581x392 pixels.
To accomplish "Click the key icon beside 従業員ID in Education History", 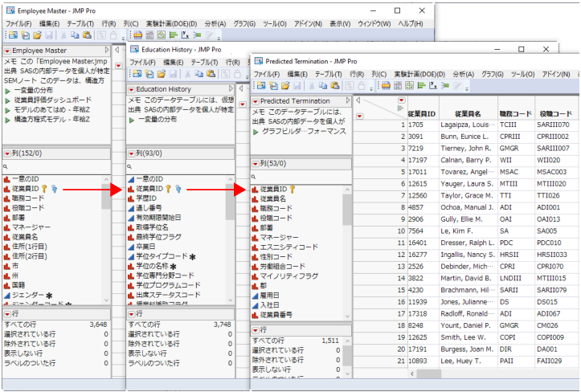I will tap(169, 189).
